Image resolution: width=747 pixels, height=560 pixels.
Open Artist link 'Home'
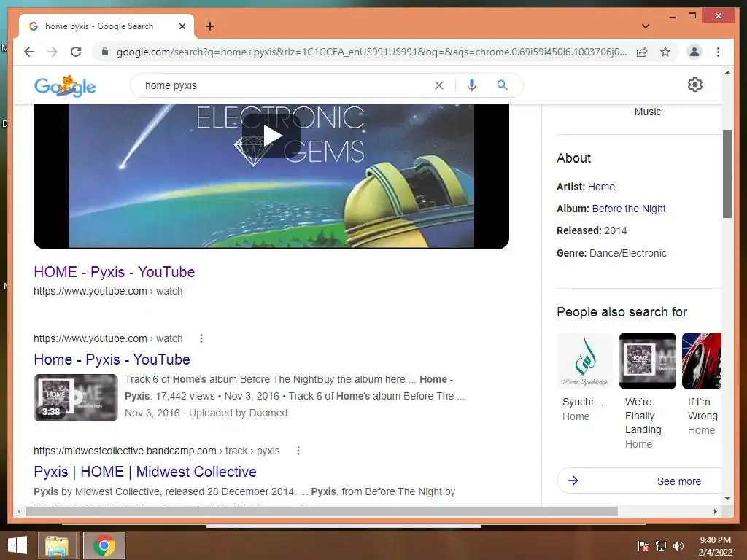click(601, 187)
